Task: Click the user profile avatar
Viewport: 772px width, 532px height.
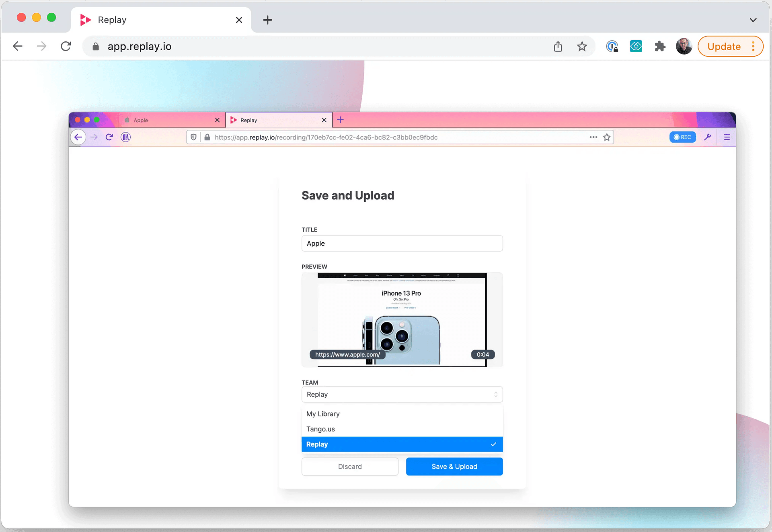Action: pyautogui.click(x=684, y=47)
